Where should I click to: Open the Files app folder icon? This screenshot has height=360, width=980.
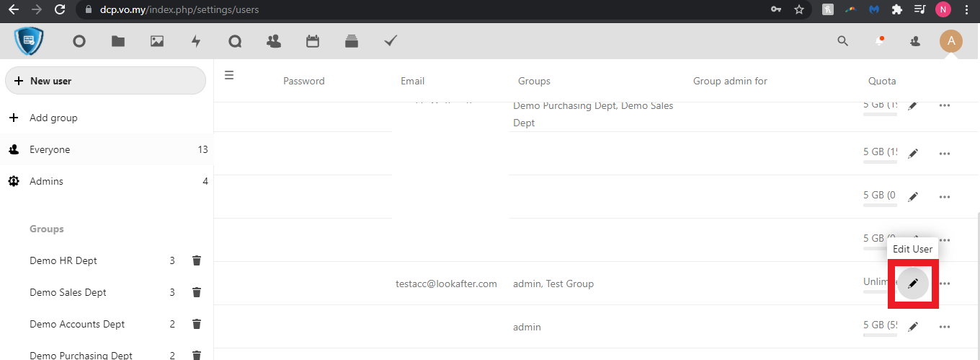pos(118,41)
